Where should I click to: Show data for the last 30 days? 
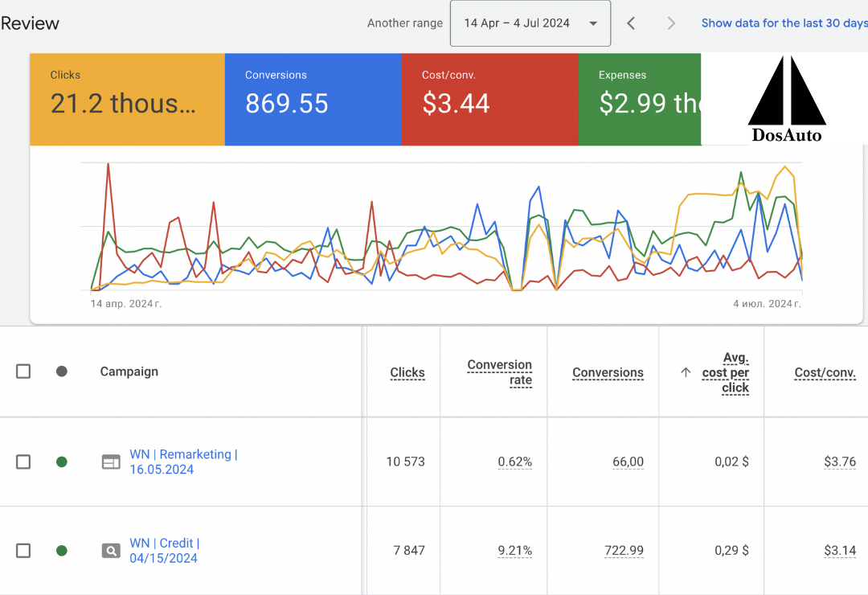(784, 23)
